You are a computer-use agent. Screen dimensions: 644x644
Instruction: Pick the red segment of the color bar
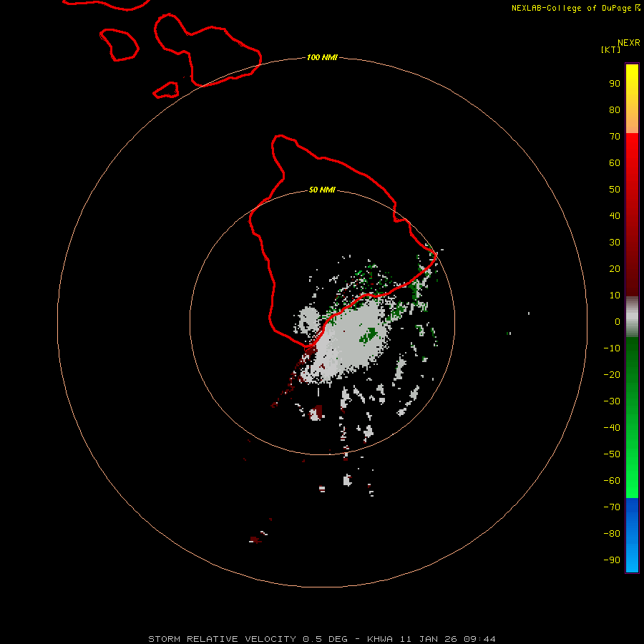(x=632, y=215)
